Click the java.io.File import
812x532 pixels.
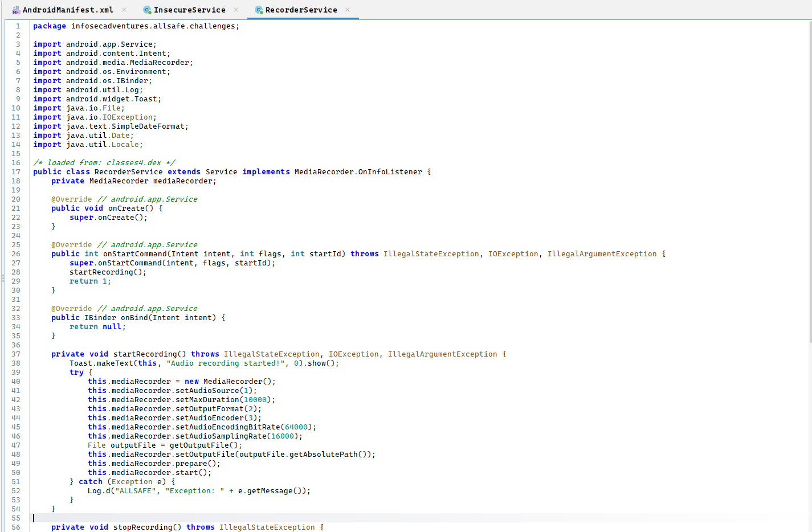tap(93, 108)
